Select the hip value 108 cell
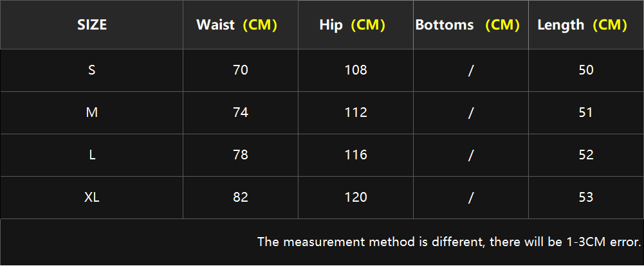 [x=356, y=70]
